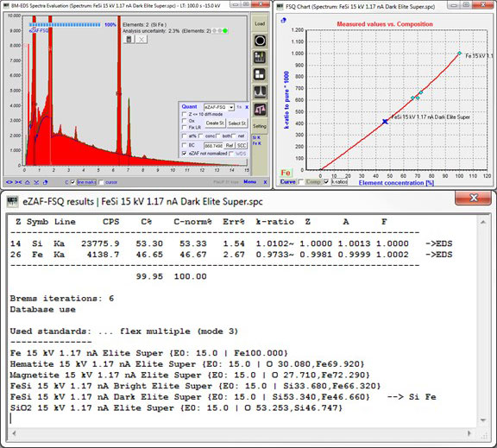Select the squares layout icon in sidebar
497x448 pixels.
[x=260, y=74]
